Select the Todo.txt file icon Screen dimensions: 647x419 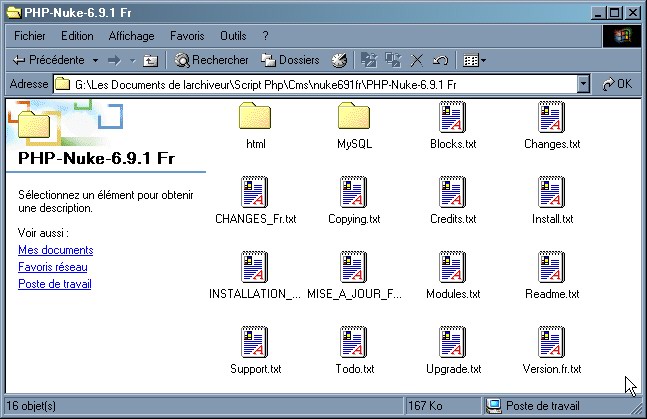354,342
